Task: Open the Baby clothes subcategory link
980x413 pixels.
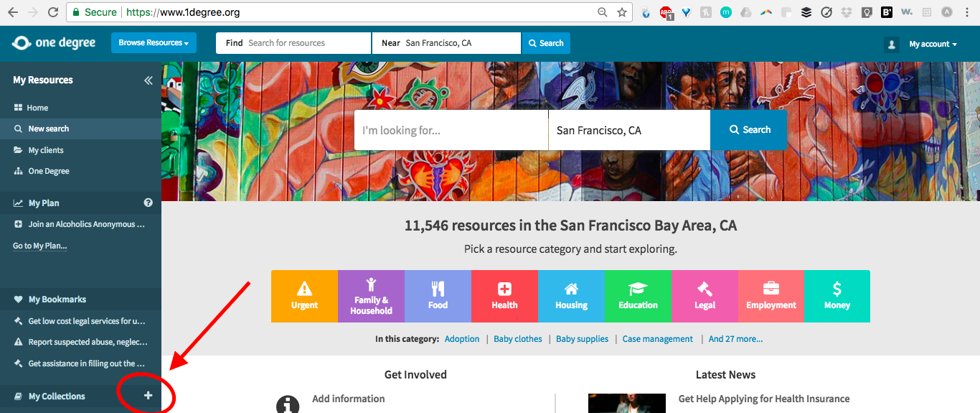Action: [x=518, y=339]
